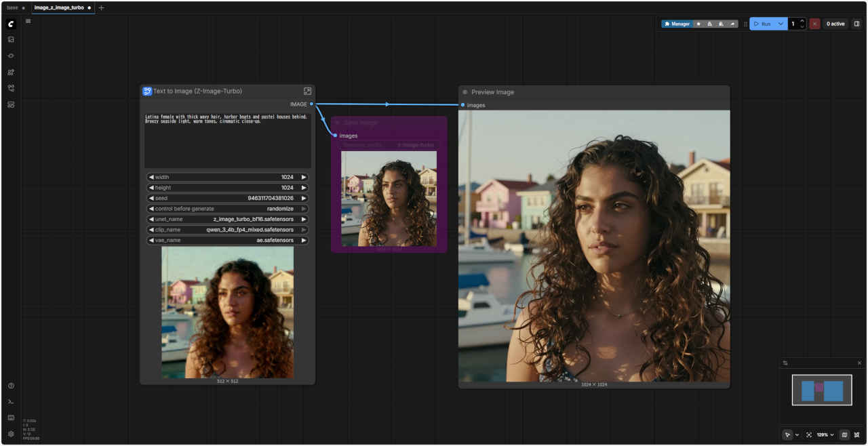Click the ComfyUI logo icon
This screenshot has height=446, width=868.
11,24
